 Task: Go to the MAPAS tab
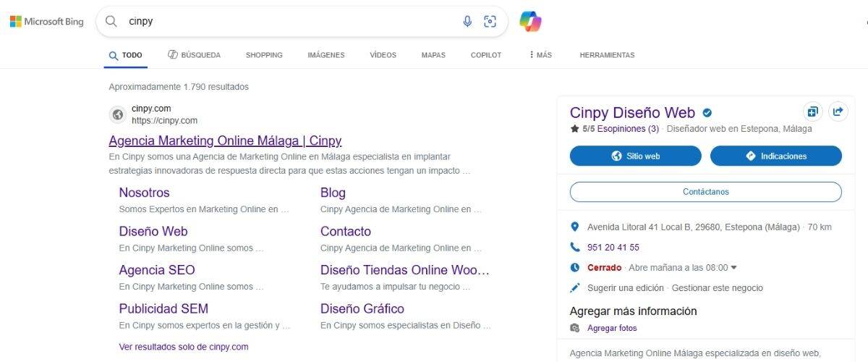[433, 55]
